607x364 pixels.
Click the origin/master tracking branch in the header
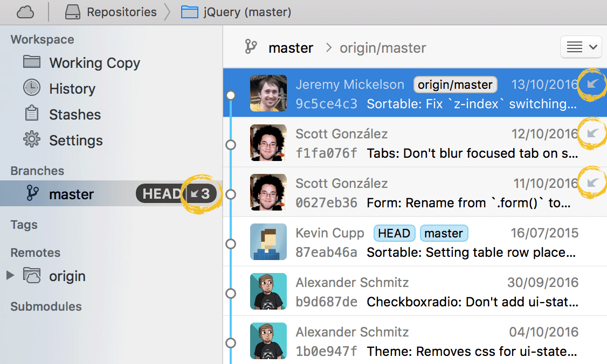pyautogui.click(x=382, y=48)
